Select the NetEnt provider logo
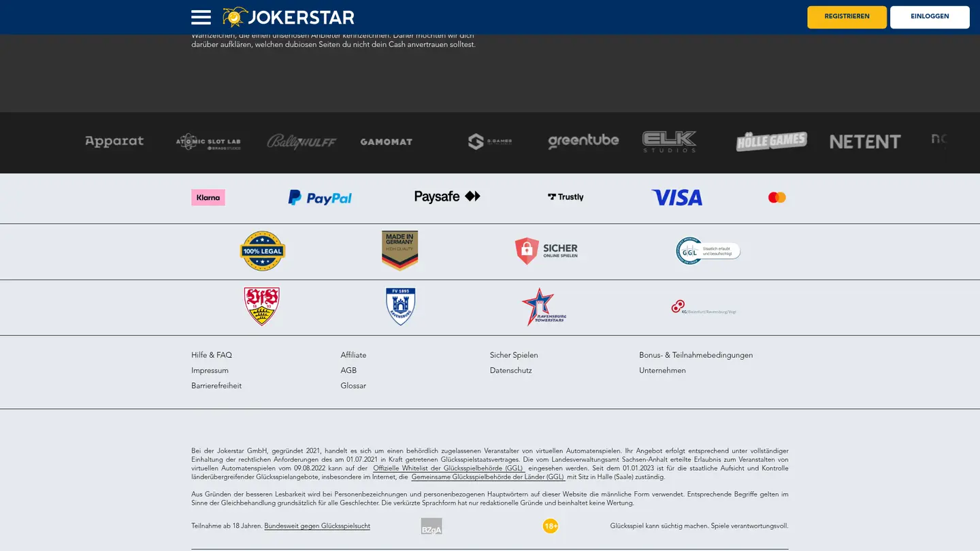980x551 pixels. tap(865, 141)
